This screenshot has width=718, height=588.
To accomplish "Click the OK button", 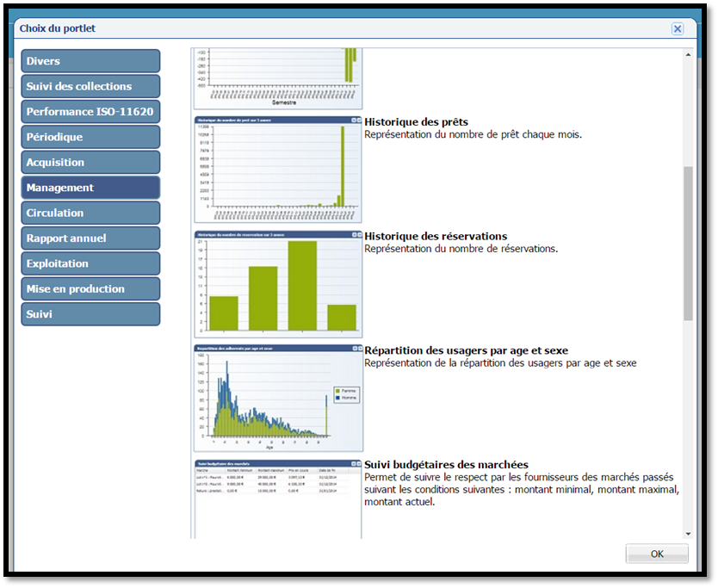I will [x=656, y=554].
